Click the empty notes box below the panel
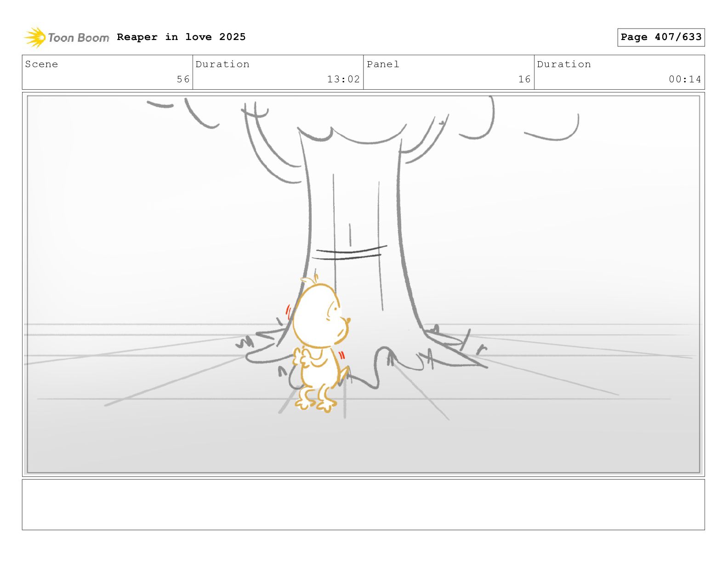 tap(363, 505)
